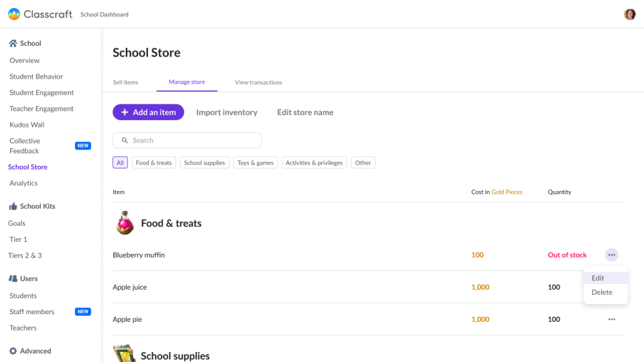Click the Apple pie item name
This screenshot has height=362, width=644.
[127, 319]
